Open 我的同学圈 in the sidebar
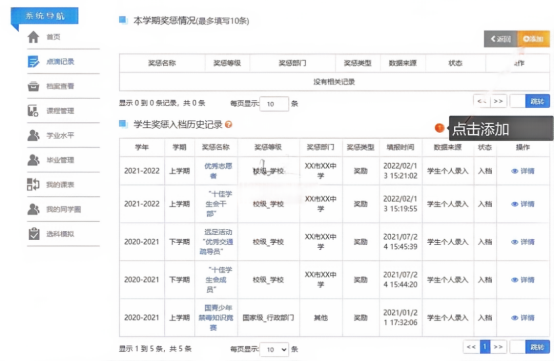Screen dimensions: 554x361 [x=63, y=209]
